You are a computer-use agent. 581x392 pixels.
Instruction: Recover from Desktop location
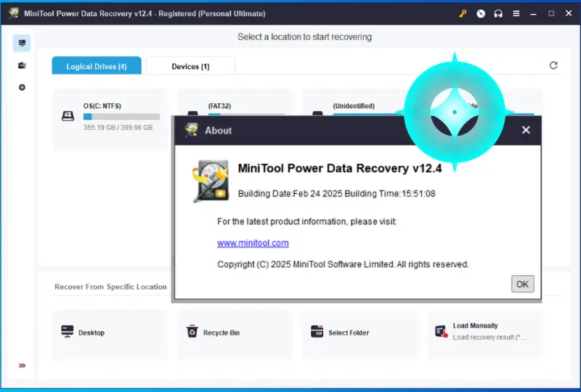coord(110,335)
